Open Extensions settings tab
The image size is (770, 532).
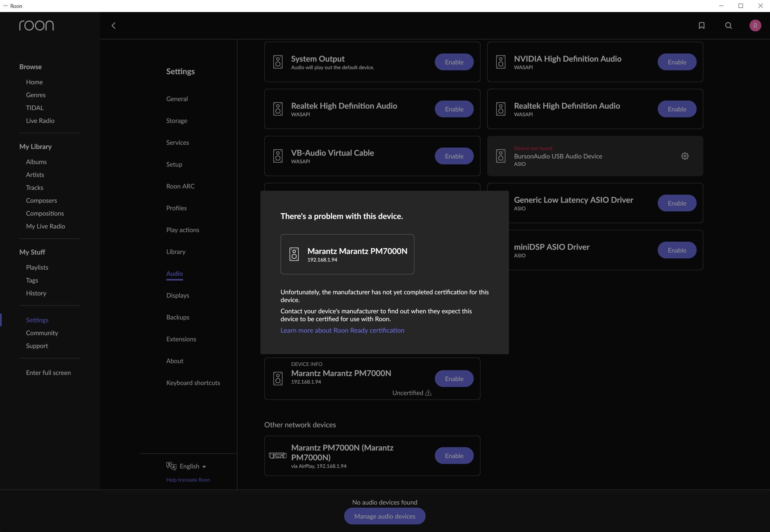(x=181, y=339)
